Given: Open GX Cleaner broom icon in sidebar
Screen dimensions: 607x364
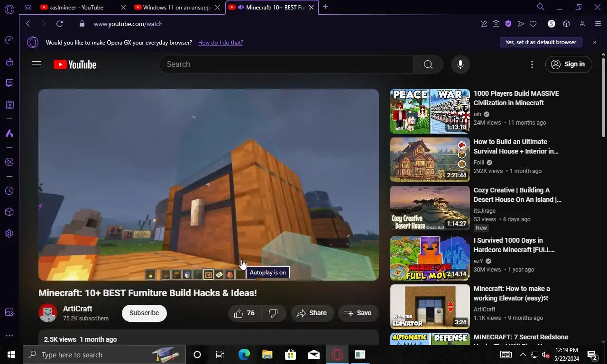Looking at the screenshot, I should pyautogui.click(x=9, y=62).
